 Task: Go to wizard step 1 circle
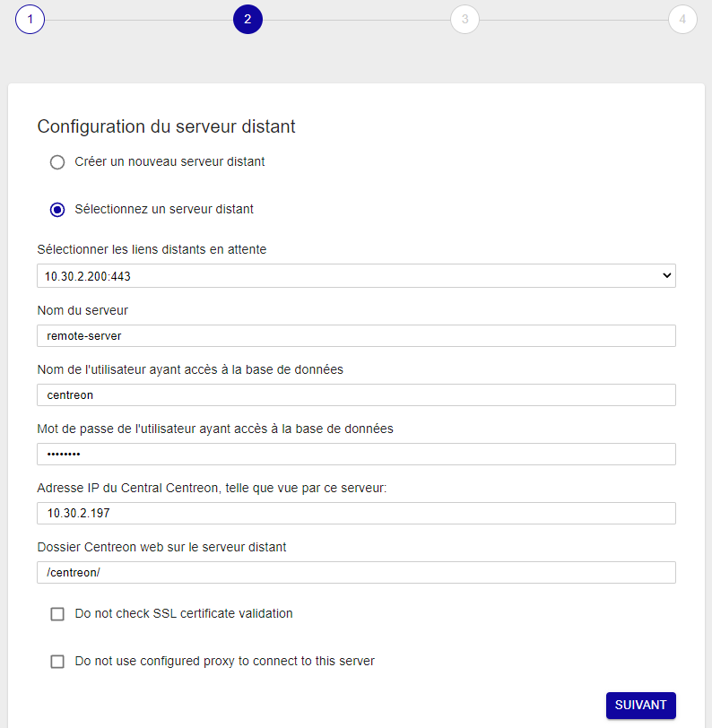point(30,19)
